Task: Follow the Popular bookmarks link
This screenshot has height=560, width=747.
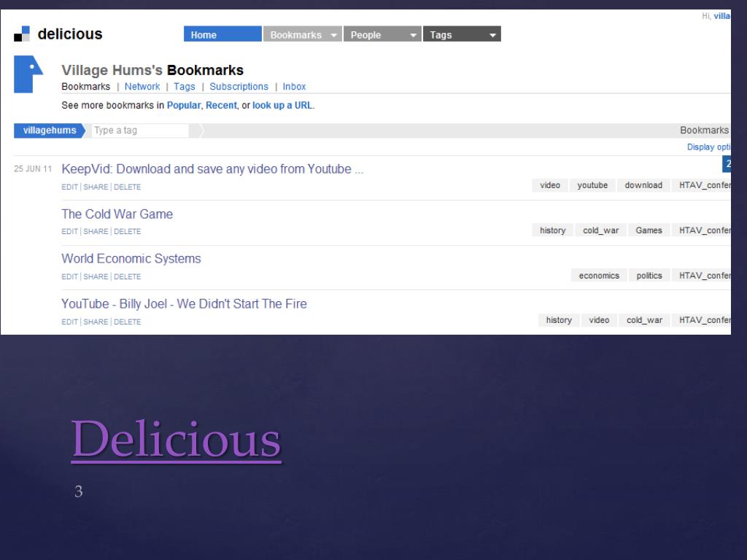Action: [183, 105]
